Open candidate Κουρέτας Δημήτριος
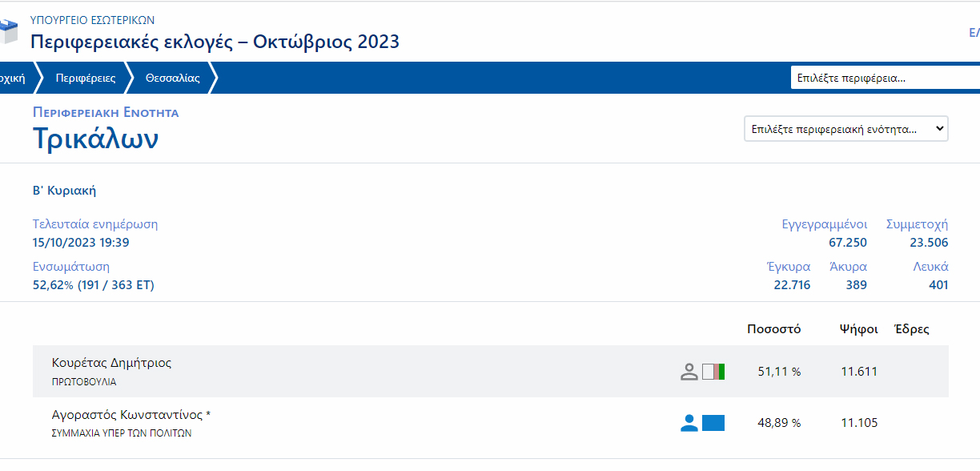 (111, 363)
